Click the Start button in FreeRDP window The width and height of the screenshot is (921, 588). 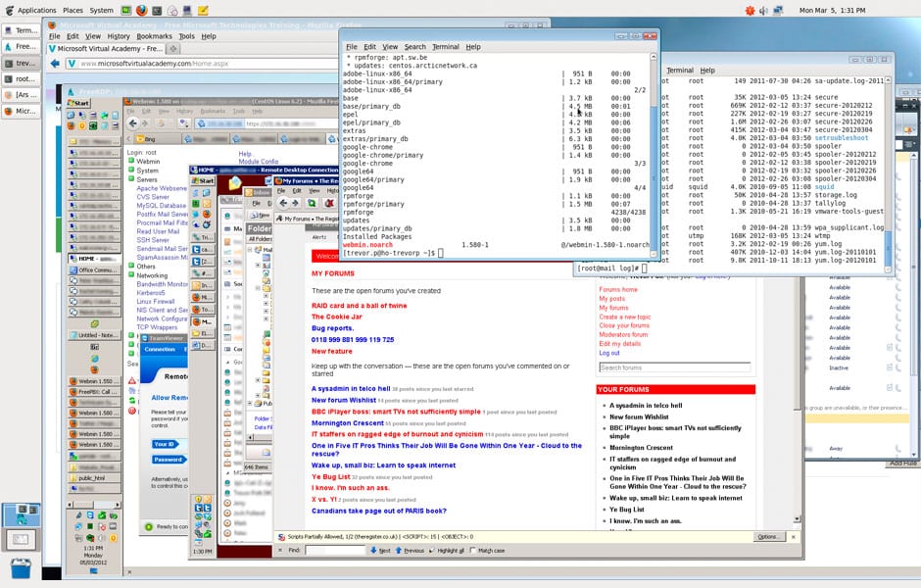point(77,103)
